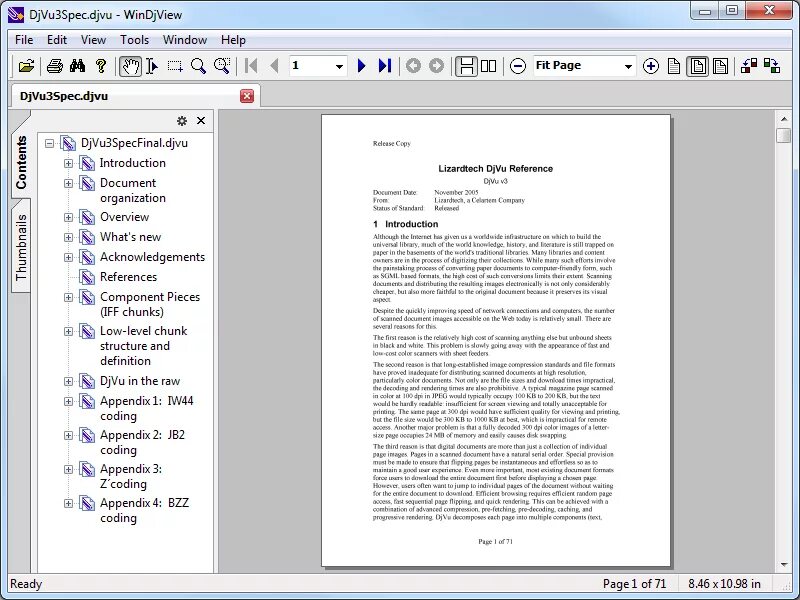Click the document scrollbar up arrow
The image size is (800, 600).
784,118
